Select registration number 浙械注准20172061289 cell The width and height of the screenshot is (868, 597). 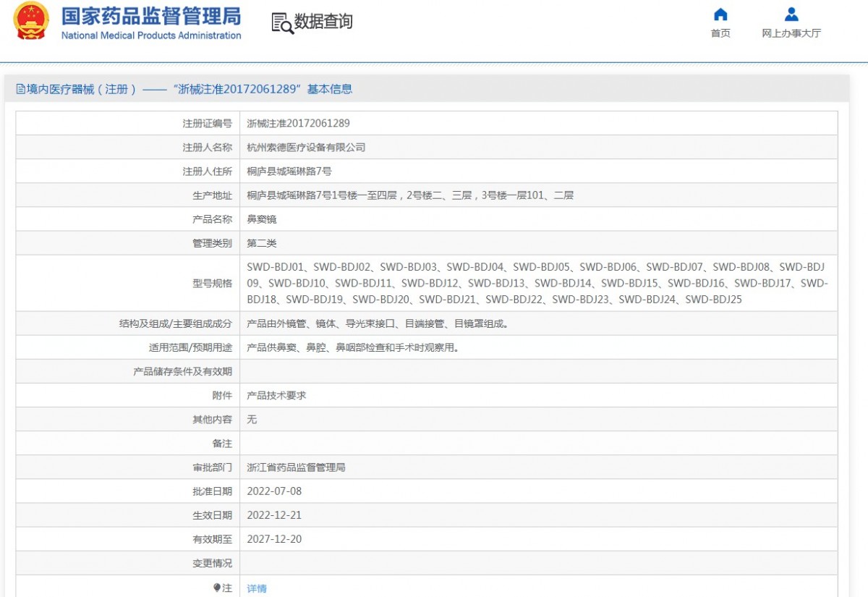pyautogui.click(x=298, y=124)
